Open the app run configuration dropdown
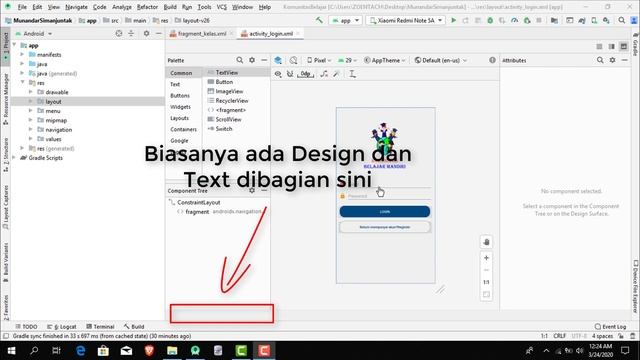Viewport: 640px width, 360px height. (345, 20)
